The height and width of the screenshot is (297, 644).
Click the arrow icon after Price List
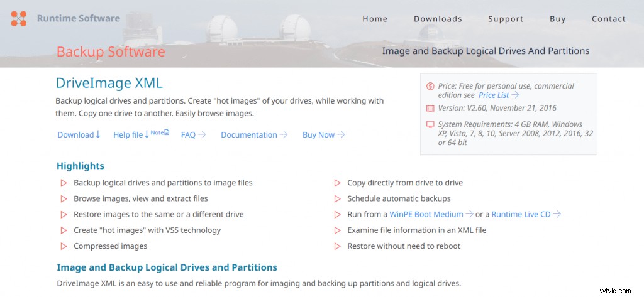(516, 95)
